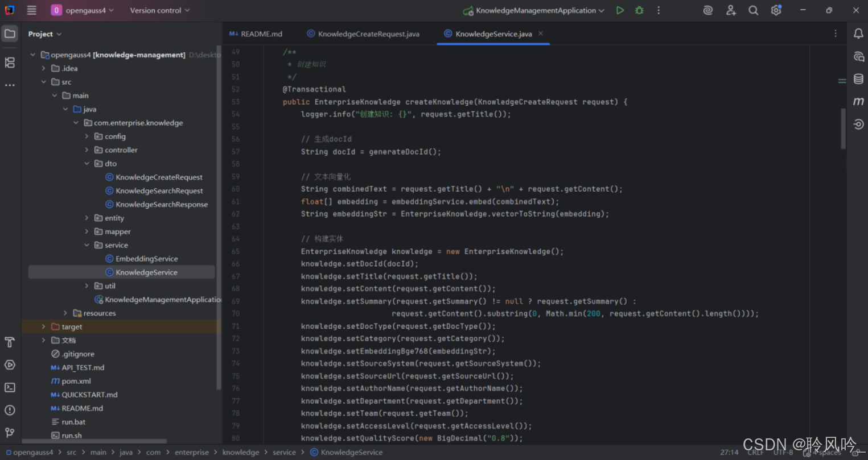The height and width of the screenshot is (460, 868).
Task: Expand the entity package
Action: tap(87, 218)
